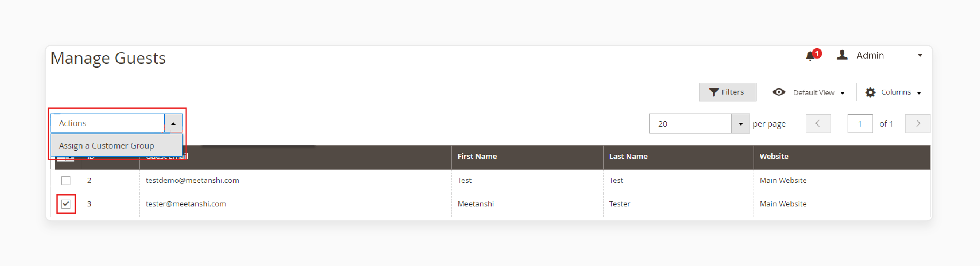Click the Admin username label
This screenshot has width=980, height=266.
[x=870, y=56]
